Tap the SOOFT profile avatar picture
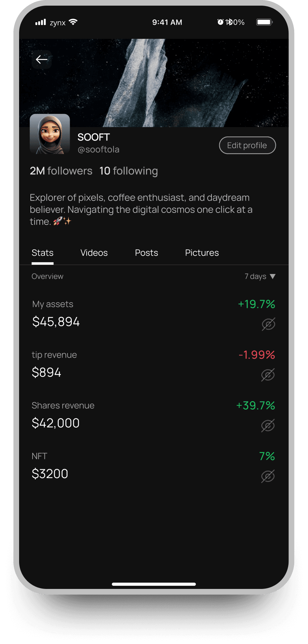The height and width of the screenshot is (644, 308). coord(50,134)
